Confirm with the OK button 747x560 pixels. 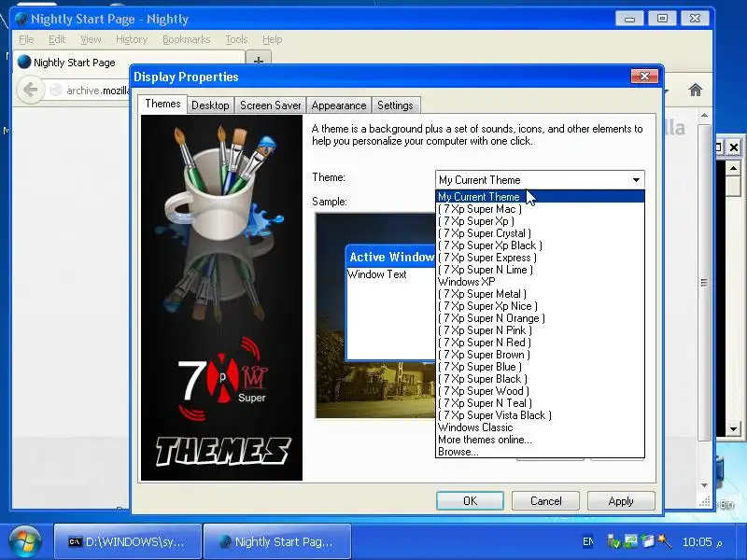470,501
